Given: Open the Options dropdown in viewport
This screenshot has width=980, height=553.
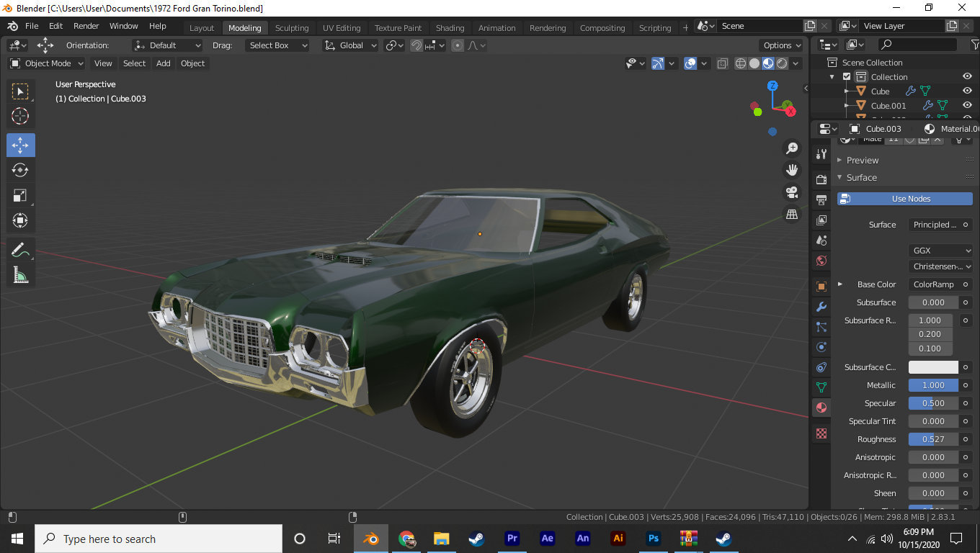Looking at the screenshot, I should coord(781,45).
